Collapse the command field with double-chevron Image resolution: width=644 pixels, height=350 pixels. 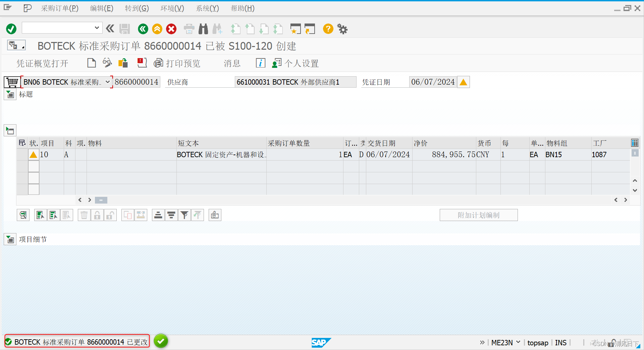[110, 29]
